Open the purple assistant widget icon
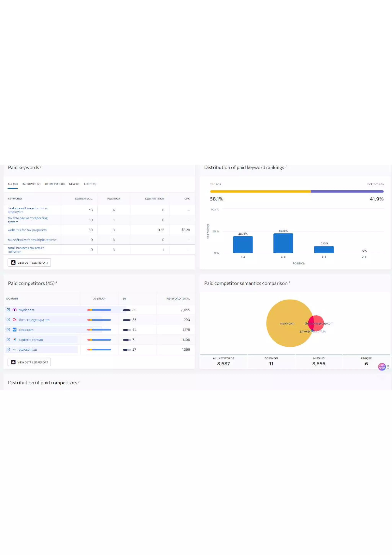Screen dimensions: 392x555 [382, 367]
